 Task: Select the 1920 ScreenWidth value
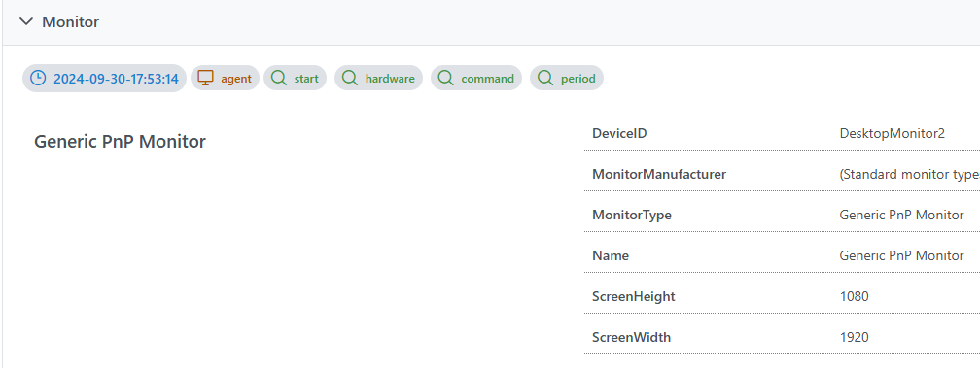[x=854, y=338]
